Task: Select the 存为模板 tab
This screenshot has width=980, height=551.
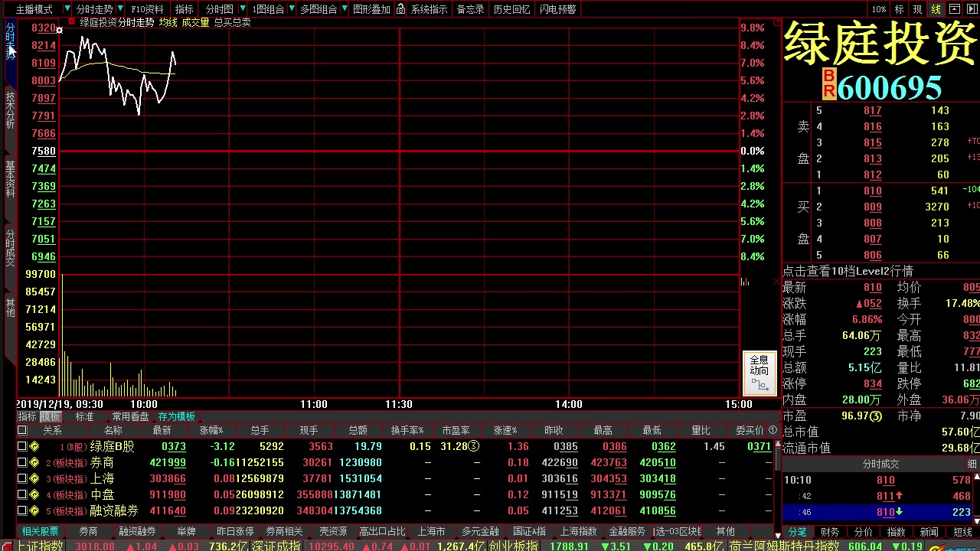Action: coord(177,416)
